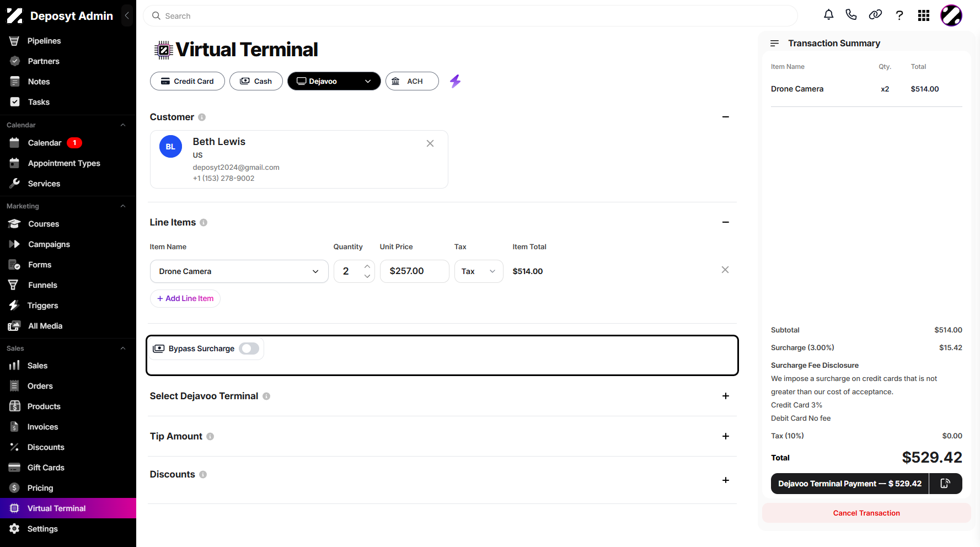980x547 pixels.
Task: Click the info icon beside Tip Amount
Action: coord(210,436)
